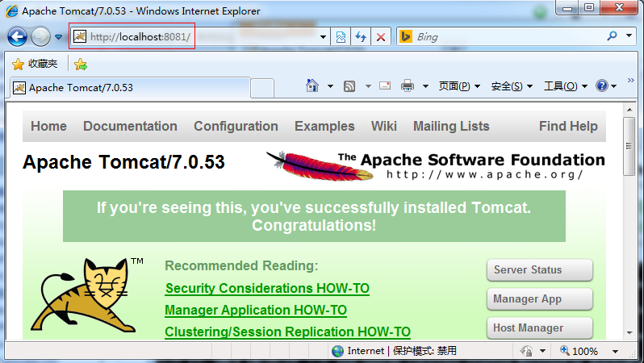Expand the Print options dropdown arrow
644x363 pixels.
425,86
